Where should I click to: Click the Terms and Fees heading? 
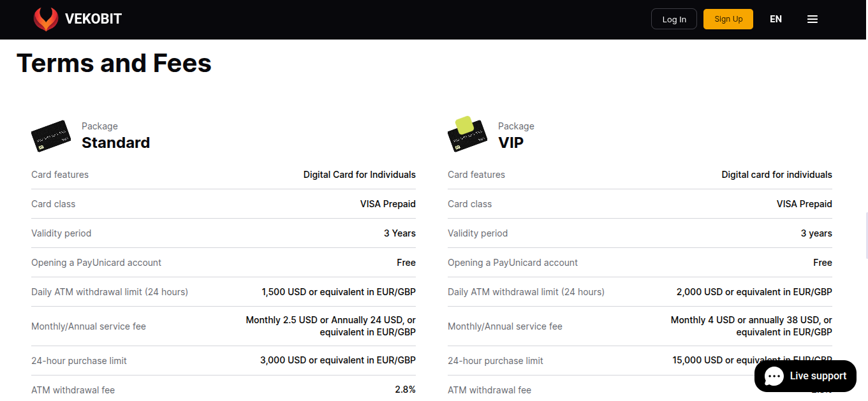(114, 63)
